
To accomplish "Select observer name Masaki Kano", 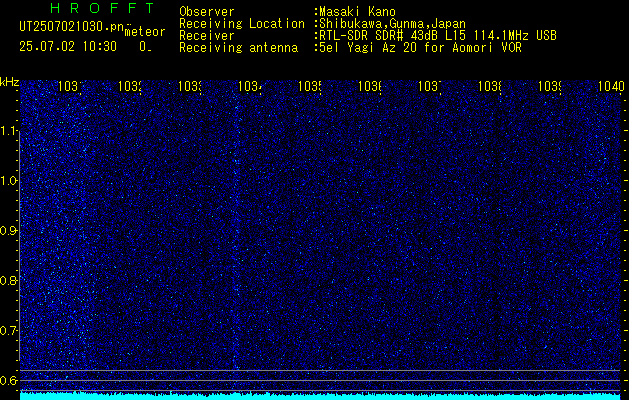I will pyautogui.click(x=357, y=12).
